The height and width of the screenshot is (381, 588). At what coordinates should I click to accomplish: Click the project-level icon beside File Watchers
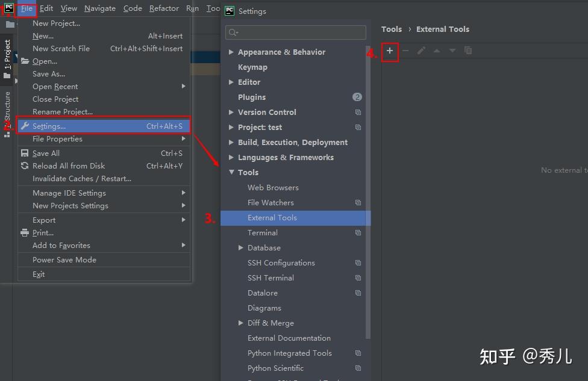coord(358,203)
